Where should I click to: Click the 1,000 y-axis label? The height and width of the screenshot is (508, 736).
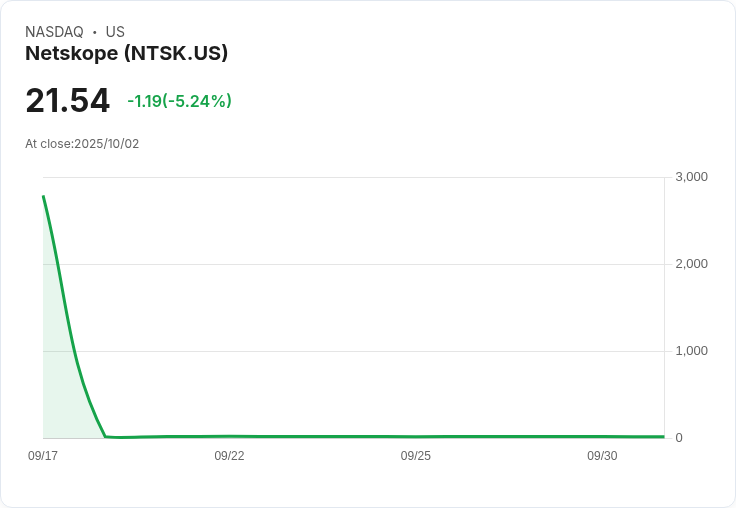(x=691, y=351)
